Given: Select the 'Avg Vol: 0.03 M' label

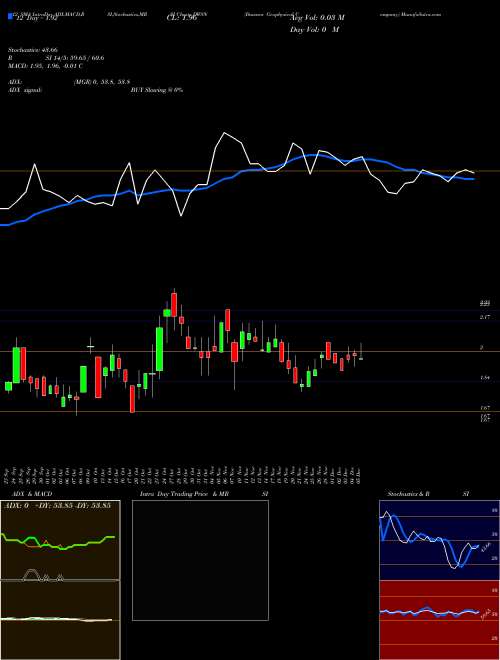Looking at the screenshot, I should click(317, 18).
